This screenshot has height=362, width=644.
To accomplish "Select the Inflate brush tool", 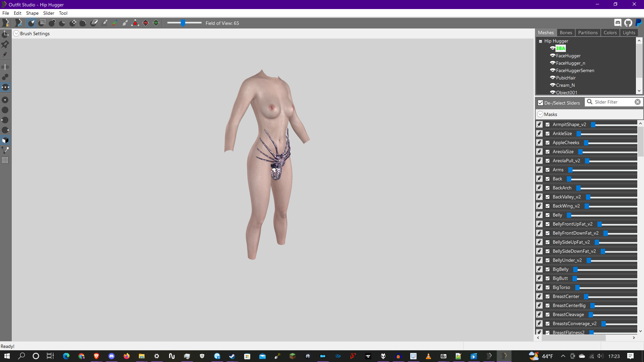I will click(x=52, y=23).
